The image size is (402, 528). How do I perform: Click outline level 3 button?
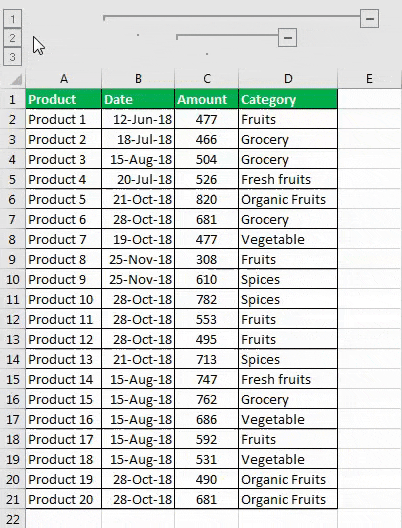[12, 57]
